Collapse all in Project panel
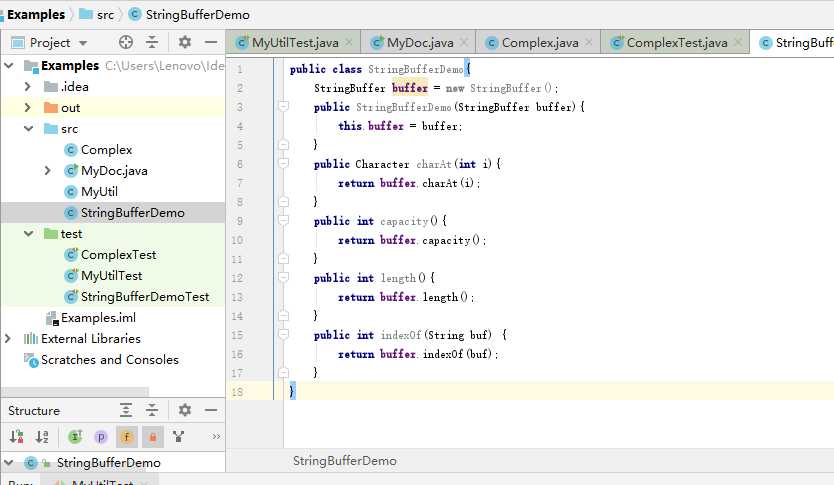 pyautogui.click(x=152, y=42)
